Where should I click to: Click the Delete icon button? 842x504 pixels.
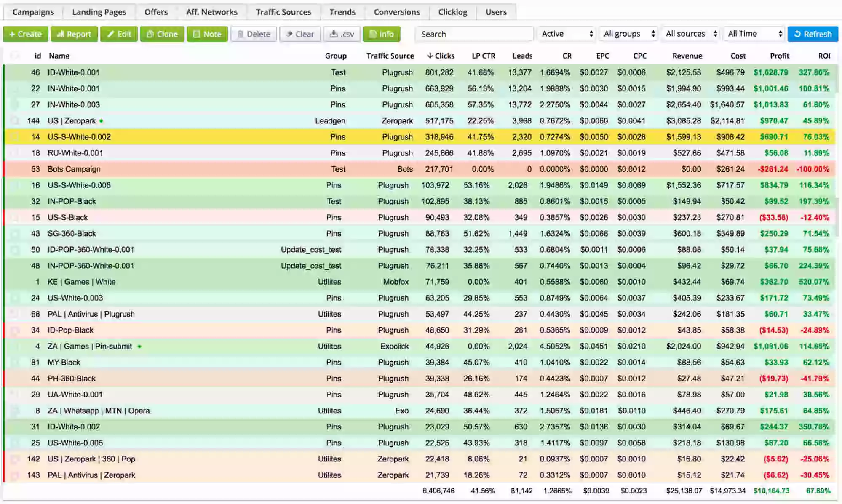[x=253, y=34]
